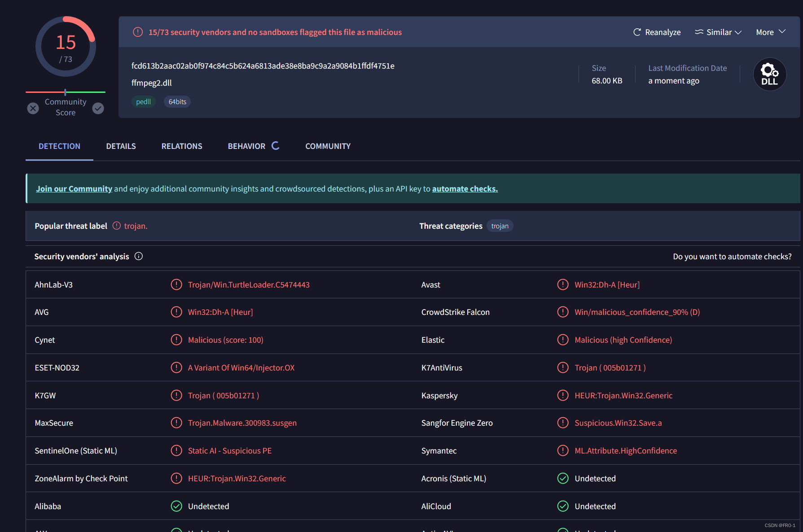
Task: Vote positive with the community score checkmark icon
Action: coord(98,108)
